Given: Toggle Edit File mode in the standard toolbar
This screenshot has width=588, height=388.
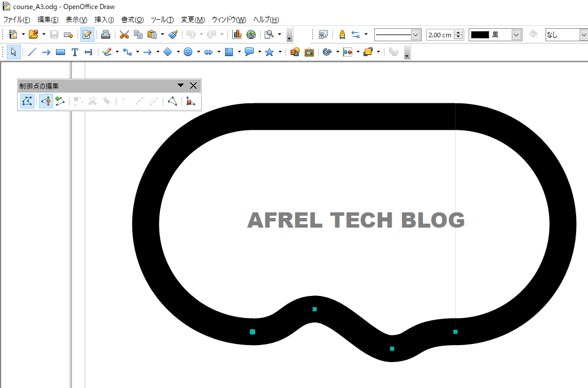Looking at the screenshot, I should [x=87, y=34].
